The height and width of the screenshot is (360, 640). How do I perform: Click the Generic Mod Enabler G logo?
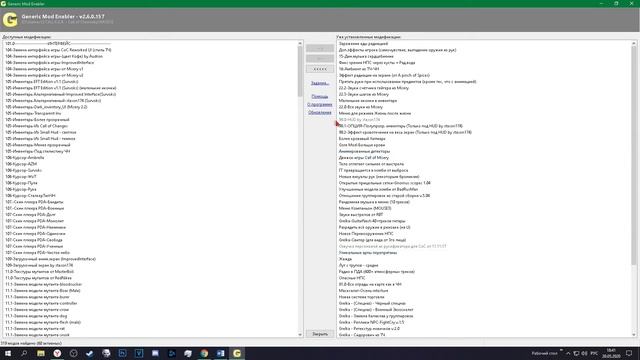click(x=10, y=19)
